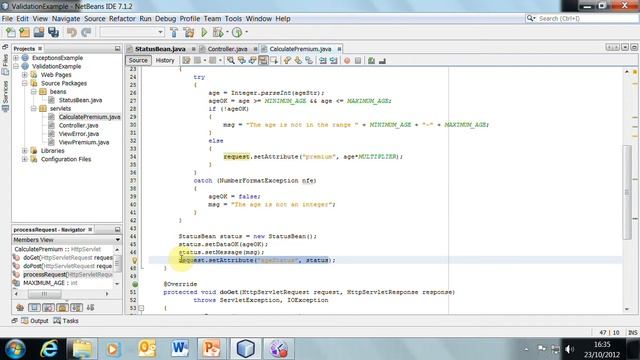The image size is (640, 360).
Task: Toggle Highlight Search in editor toolbar
Action: [x=263, y=60]
